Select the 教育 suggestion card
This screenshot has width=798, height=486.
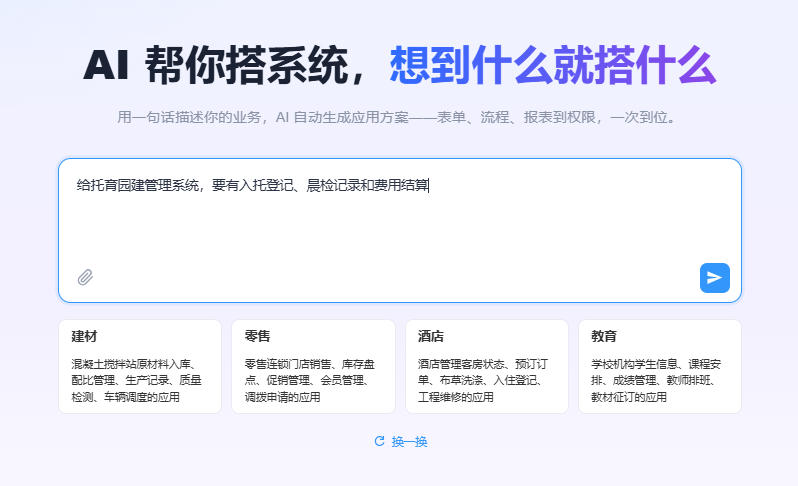click(x=660, y=366)
